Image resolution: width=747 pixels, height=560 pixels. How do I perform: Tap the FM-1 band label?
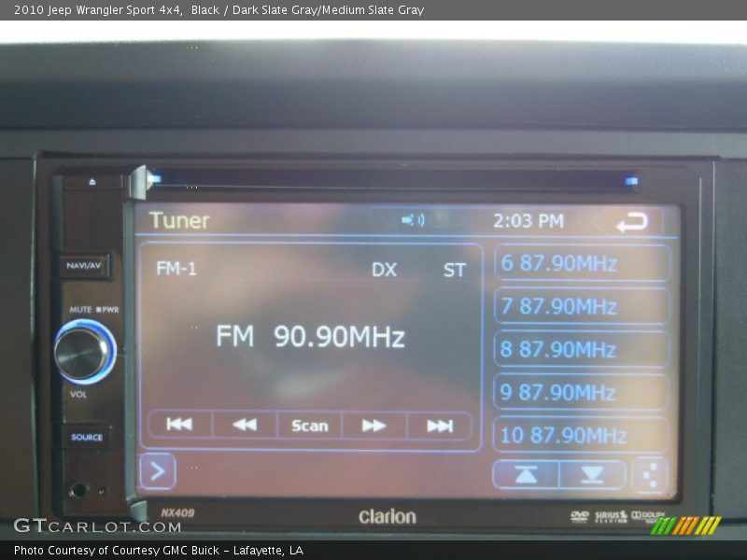tap(176, 269)
